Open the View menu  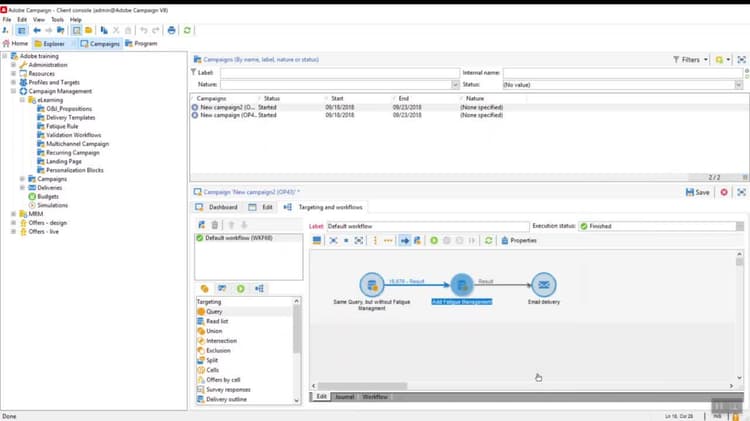coord(39,20)
